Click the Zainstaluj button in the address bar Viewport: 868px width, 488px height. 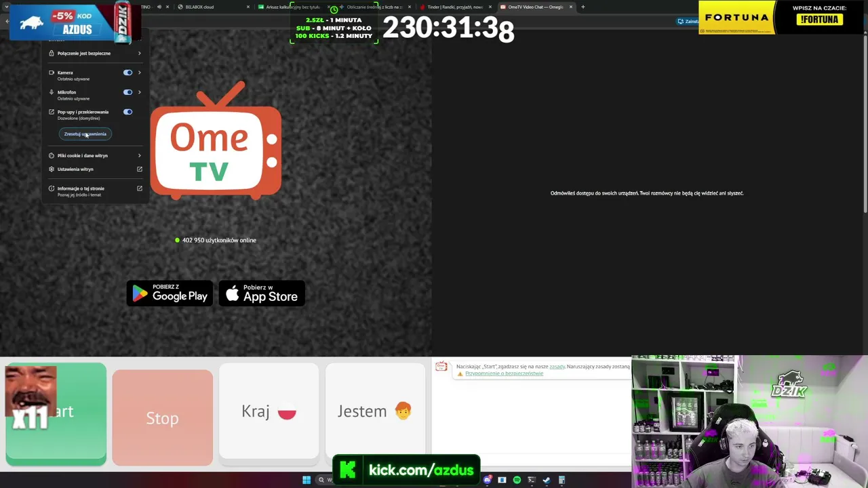tap(688, 21)
